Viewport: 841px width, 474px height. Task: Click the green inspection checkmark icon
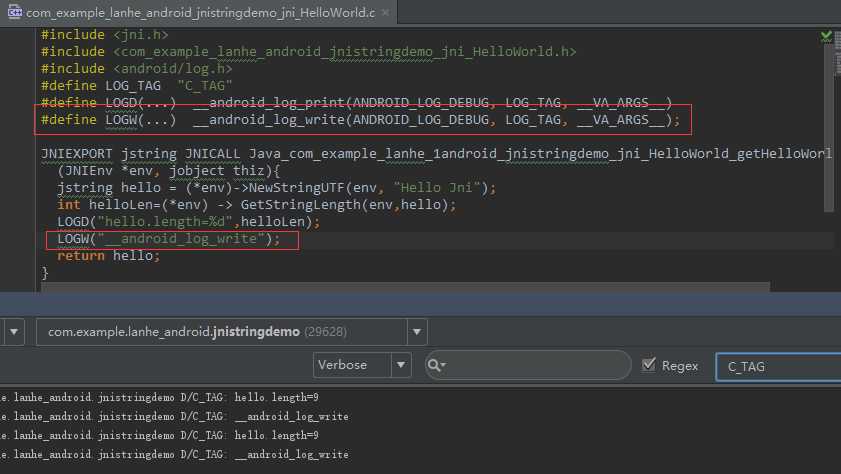[826, 36]
